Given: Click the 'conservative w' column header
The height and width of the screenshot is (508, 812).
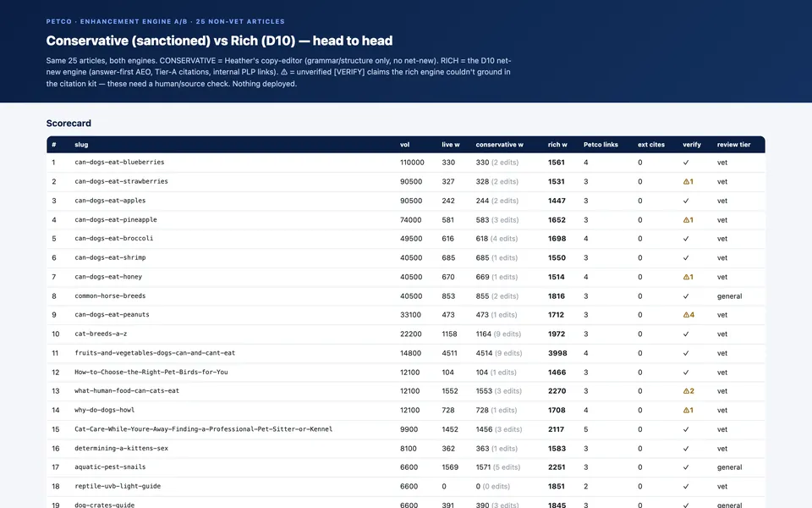Looking at the screenshot, I should [499, 145].
